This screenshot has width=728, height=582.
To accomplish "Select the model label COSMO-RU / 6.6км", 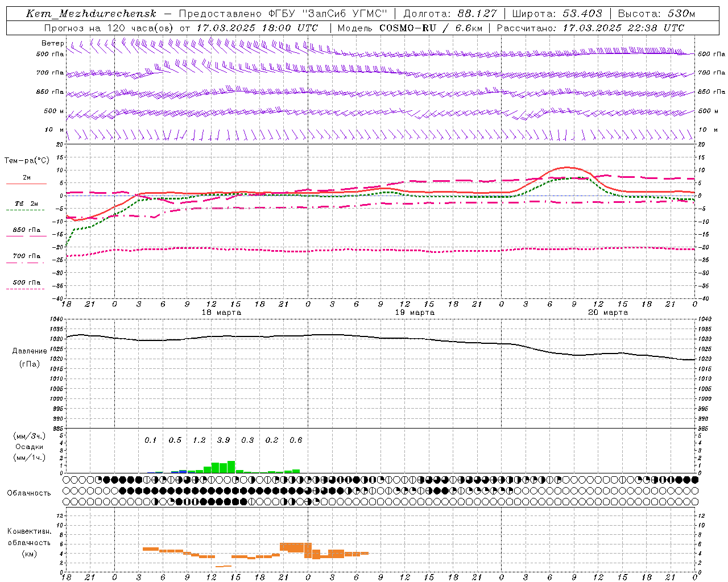I will (431, 28).
